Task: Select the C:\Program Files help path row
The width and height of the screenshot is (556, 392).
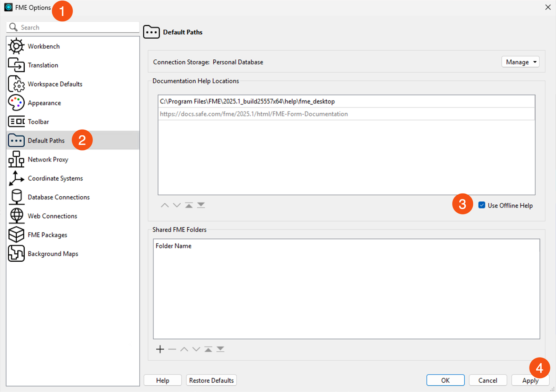Action: coord(346,101)
